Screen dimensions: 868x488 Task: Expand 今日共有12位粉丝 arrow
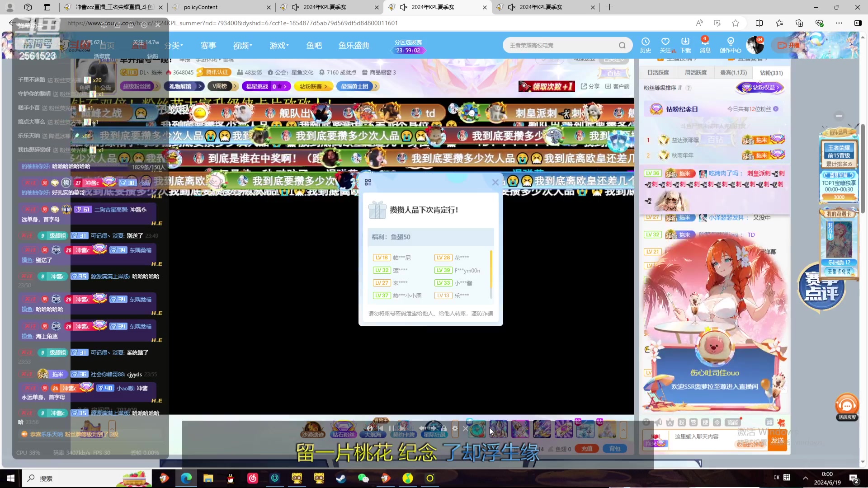click(x=776, y=109)
